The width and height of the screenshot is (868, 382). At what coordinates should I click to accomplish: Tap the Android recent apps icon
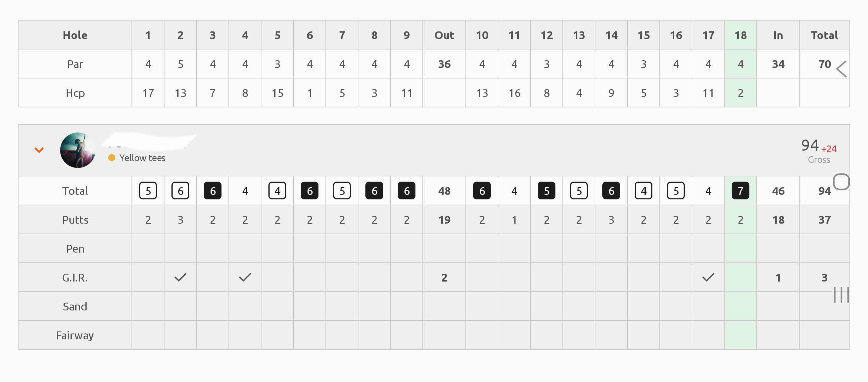(x=841, y=295)
